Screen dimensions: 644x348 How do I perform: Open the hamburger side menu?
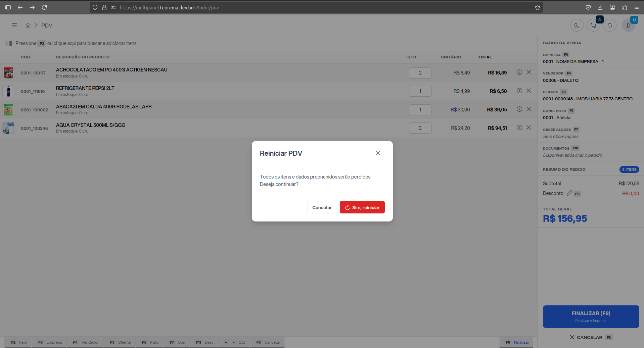[x=14, y=25]
